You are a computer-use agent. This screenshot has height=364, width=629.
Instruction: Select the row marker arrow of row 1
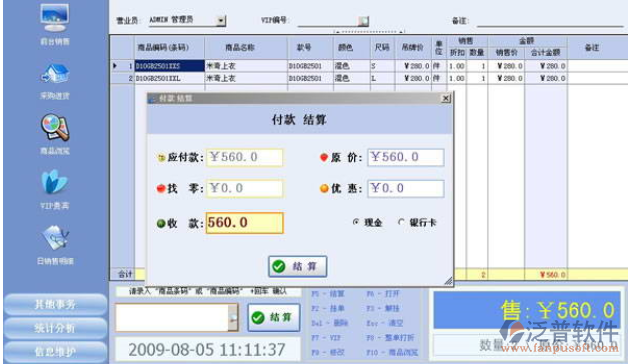(x=115, y=65)
